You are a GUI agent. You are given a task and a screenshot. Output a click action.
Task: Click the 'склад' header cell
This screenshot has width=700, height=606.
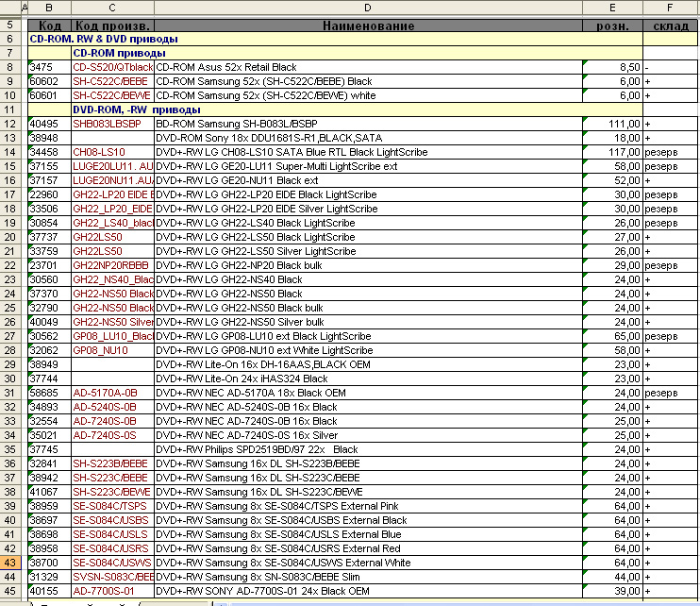pyautogui.click(x=670, y=25)
